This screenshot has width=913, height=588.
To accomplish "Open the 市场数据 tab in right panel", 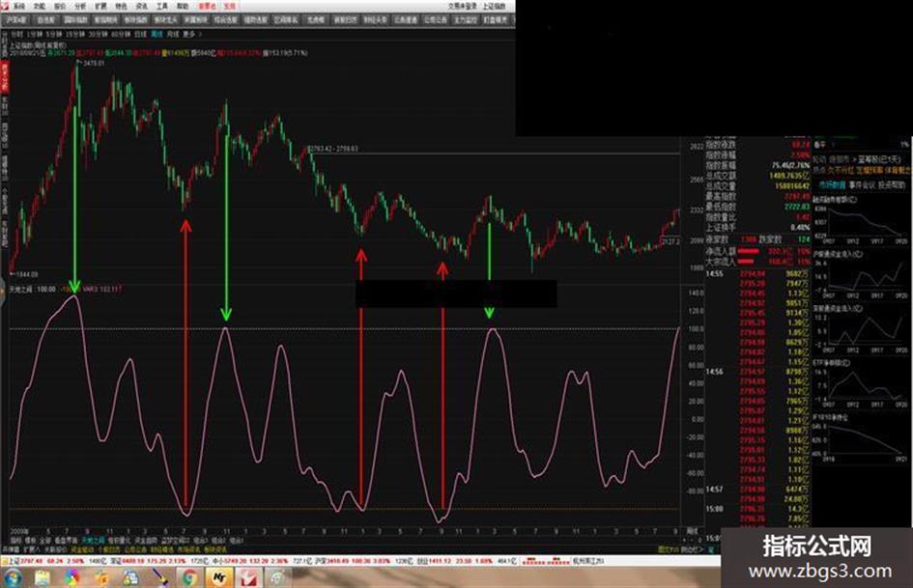I will coord(832,185).
